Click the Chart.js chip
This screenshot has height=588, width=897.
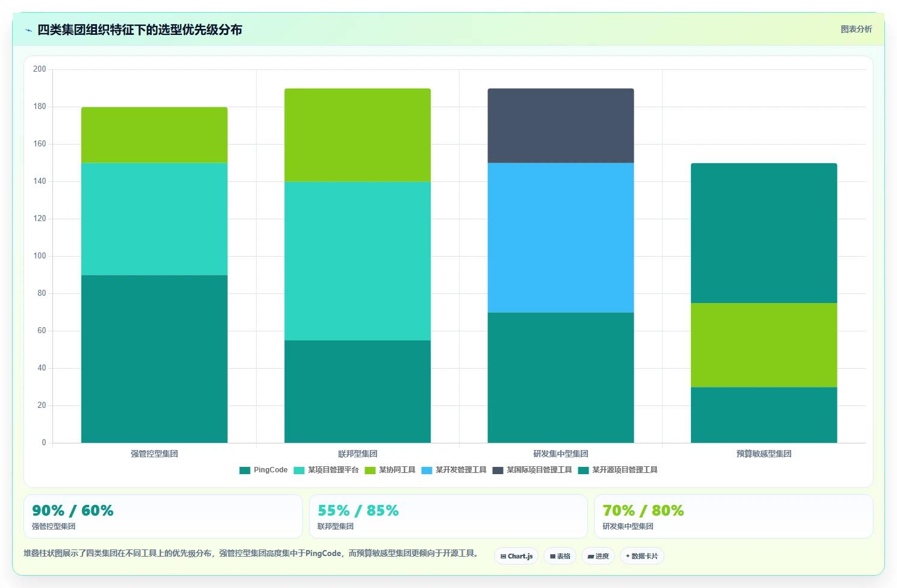(x=516, y=556)
